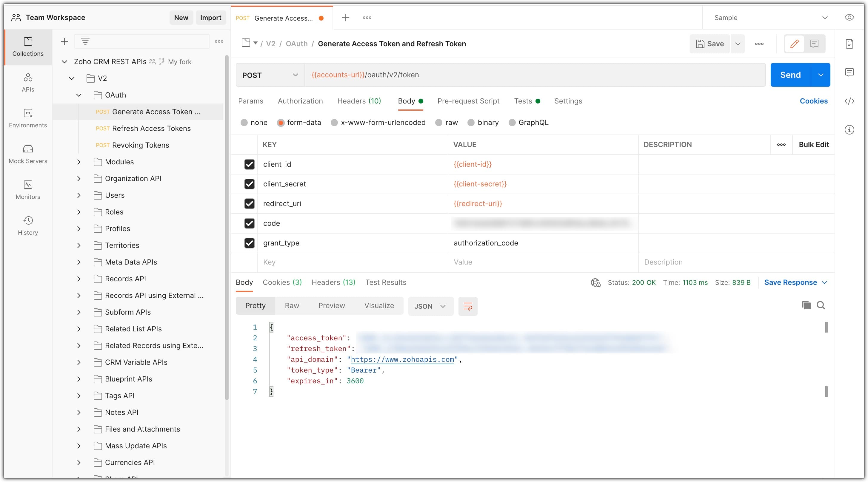Open the Save Response dropdown
The image size is (868, 482).
(x=795, y=282)
